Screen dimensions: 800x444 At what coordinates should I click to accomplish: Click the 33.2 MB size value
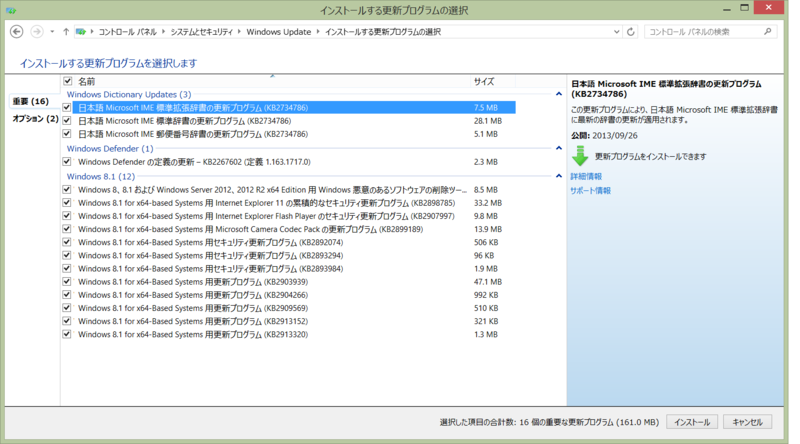(488, 203)
